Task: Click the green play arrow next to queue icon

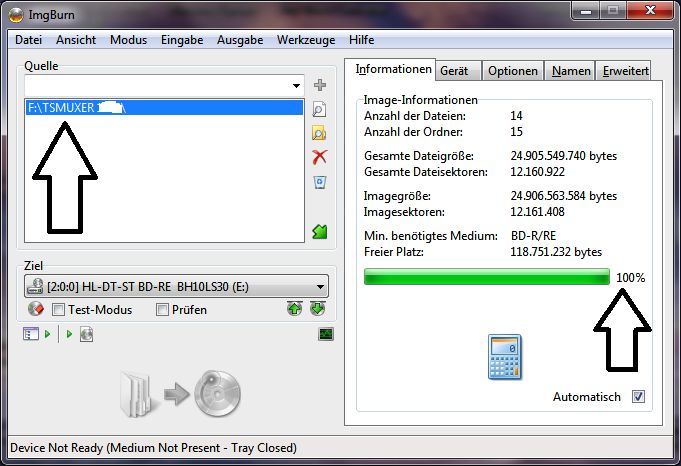Action: pyautogui.click(x=47, y=334)
